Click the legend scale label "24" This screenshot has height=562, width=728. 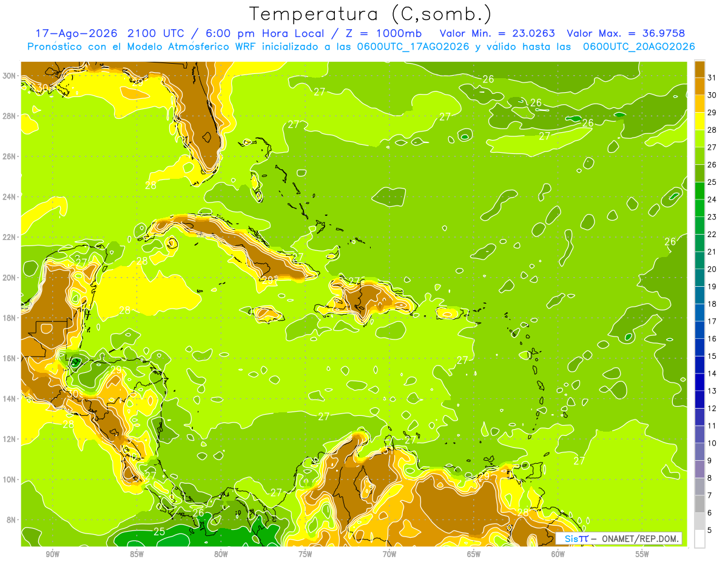pyautogui.click(x=712, y=199)
